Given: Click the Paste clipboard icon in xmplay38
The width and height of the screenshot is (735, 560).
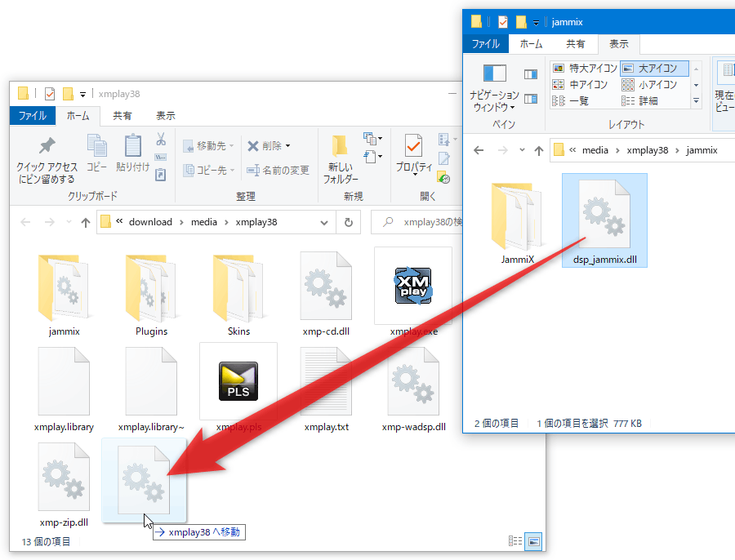Looking at the screenshot, I should coord(132,153).
